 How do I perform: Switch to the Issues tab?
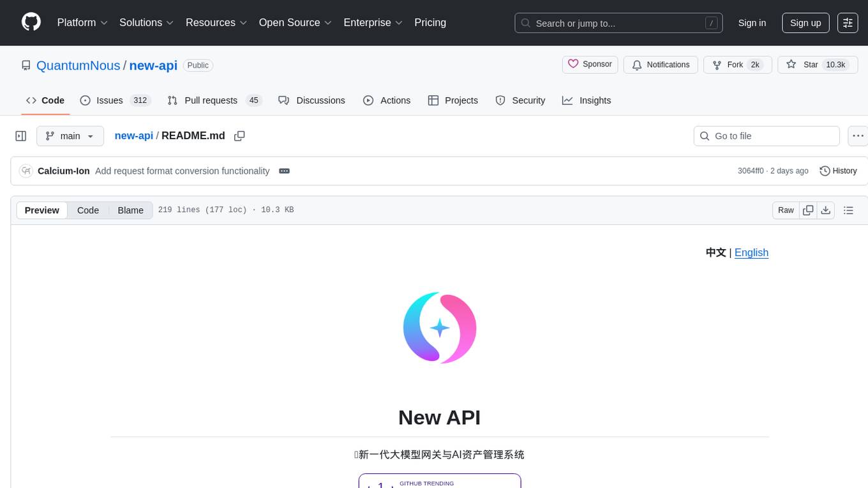tap(115, 100)
